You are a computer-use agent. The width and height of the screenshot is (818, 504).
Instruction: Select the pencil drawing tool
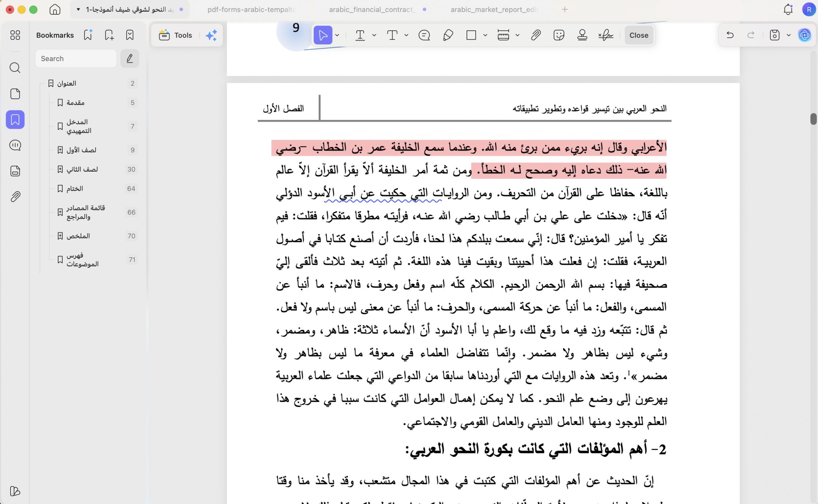tap(448, 35)
